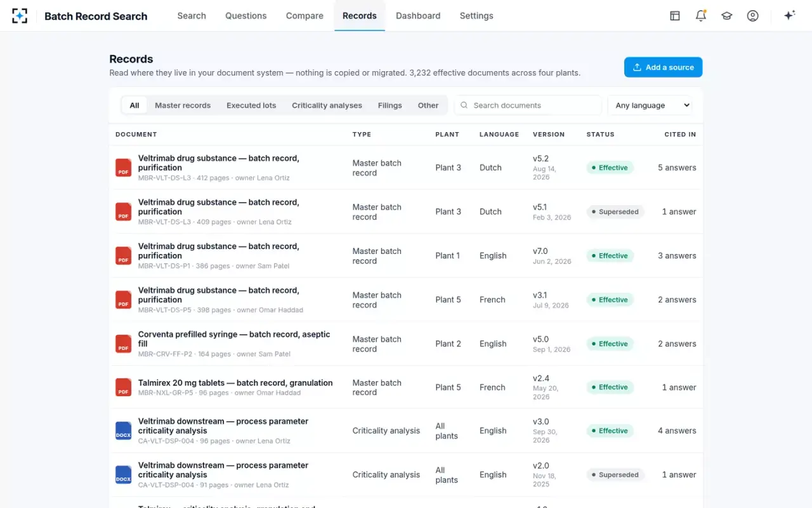Select the Records tab

click(360, 16)
